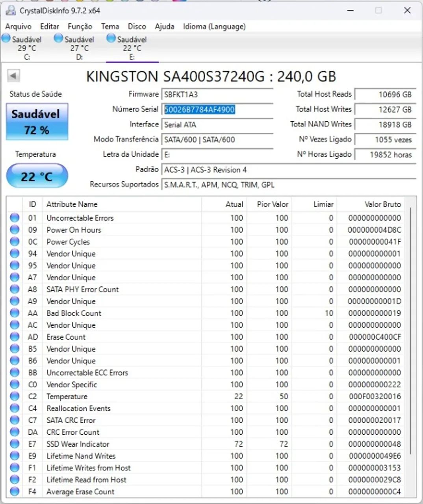Click the blue status orb for drive E:

pyautogui.click(x=111, y=38)
